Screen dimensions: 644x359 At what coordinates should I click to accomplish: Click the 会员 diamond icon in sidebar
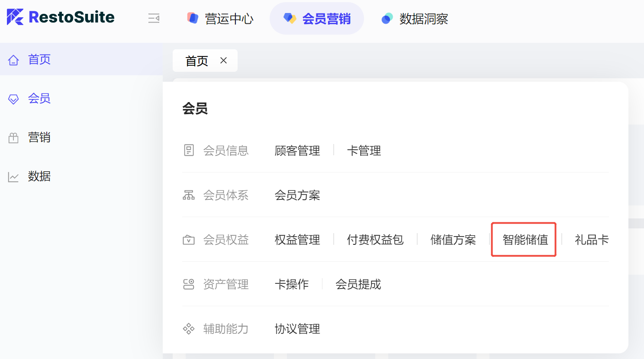pyautogui.click(x=13, y=99)
